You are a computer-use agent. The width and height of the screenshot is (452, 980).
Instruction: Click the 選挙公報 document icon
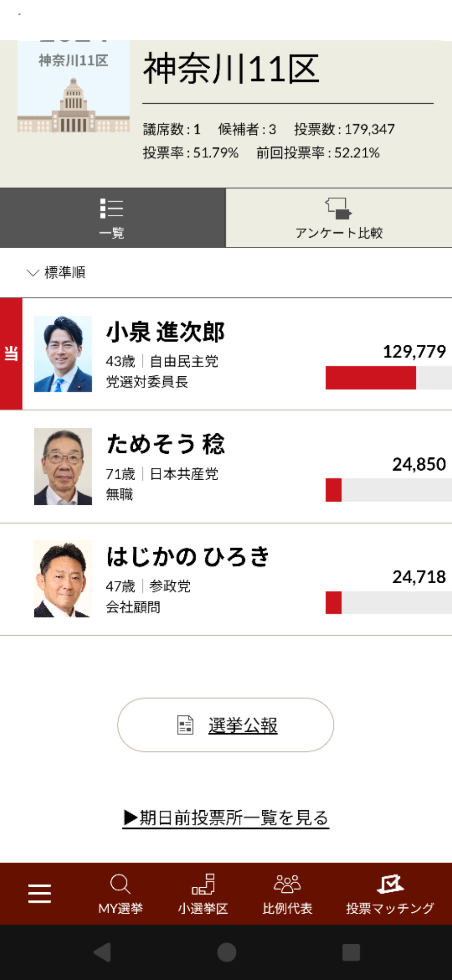tap(185, 725)
